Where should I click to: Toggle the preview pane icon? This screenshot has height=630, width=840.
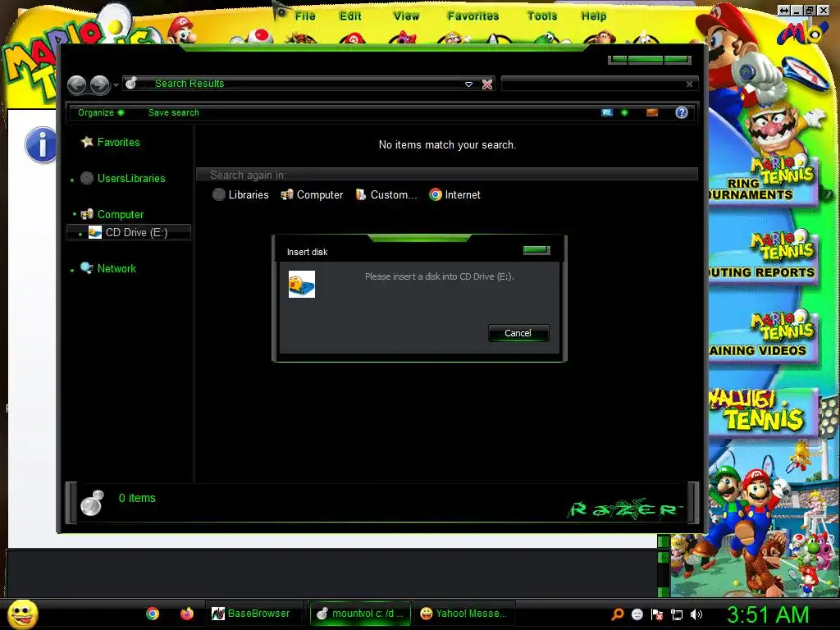point(652,112)
